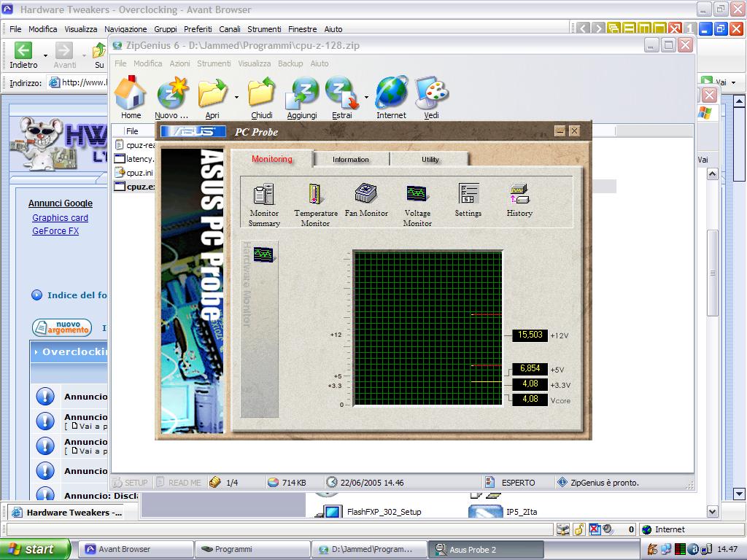Open the GeForce FX link

[55, 231]
